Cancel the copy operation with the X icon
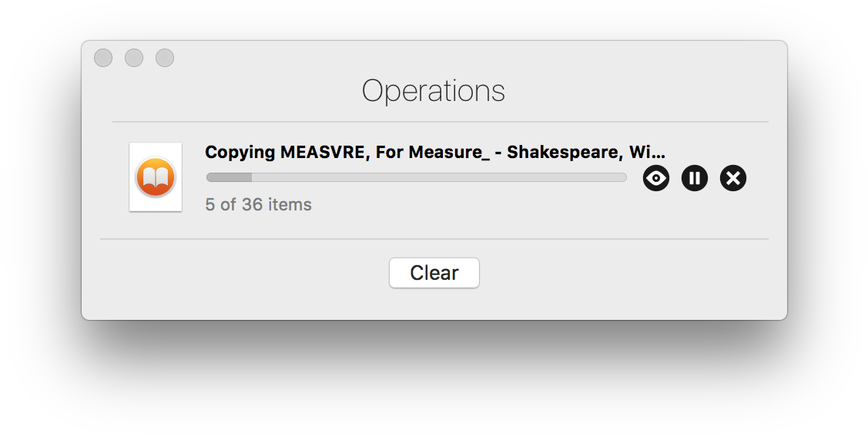The width and height of the screenshot is (868, 434). [733, 179]
